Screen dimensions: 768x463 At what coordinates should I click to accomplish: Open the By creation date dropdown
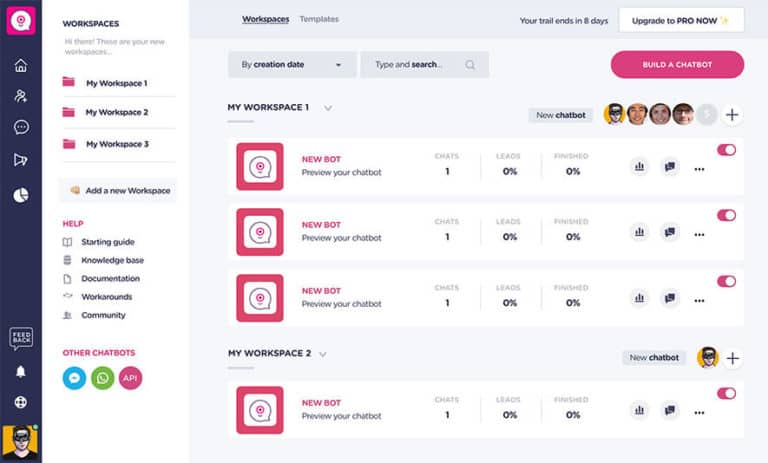(292, 65)
